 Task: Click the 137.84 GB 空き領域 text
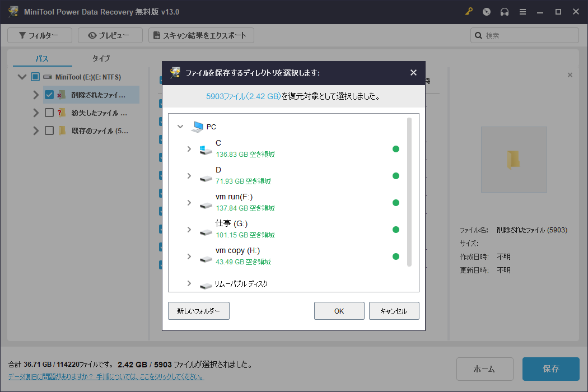coord(245,208)
